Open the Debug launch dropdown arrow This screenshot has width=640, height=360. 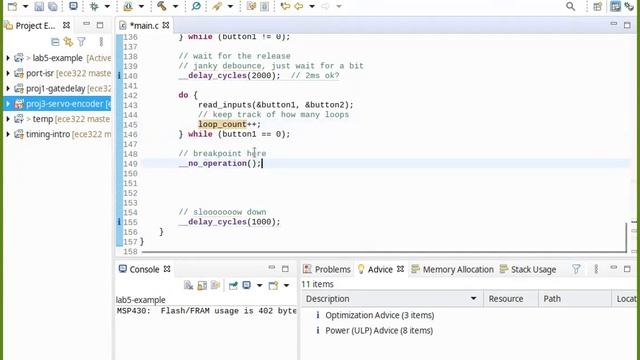pos(107,7)
